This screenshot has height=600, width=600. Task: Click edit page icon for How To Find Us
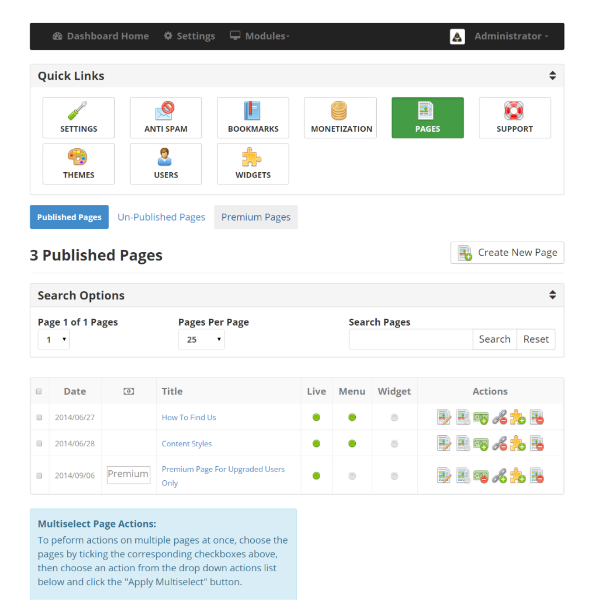point(444,417)
